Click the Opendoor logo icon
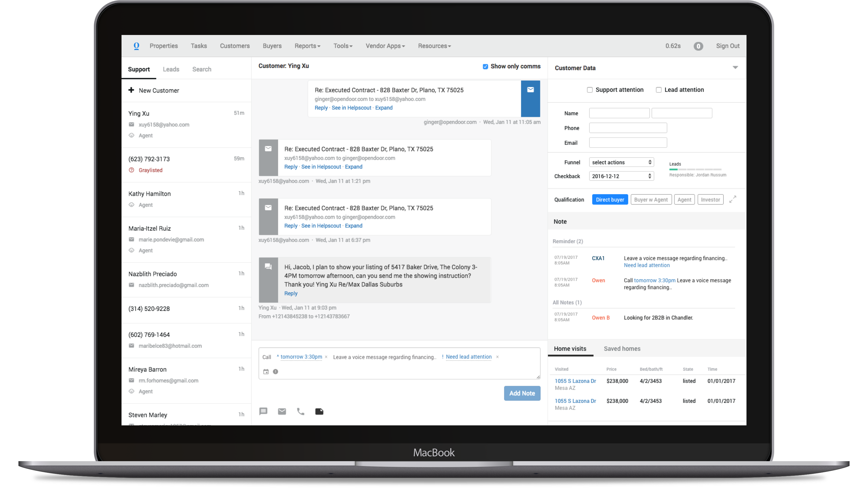868x488 pixels. pos(136,46)
